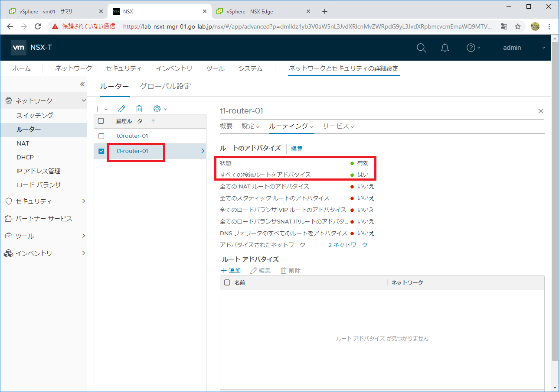559x392 pixels.
Task: Open the システム top menu
Action: click(x=250, y=68)
